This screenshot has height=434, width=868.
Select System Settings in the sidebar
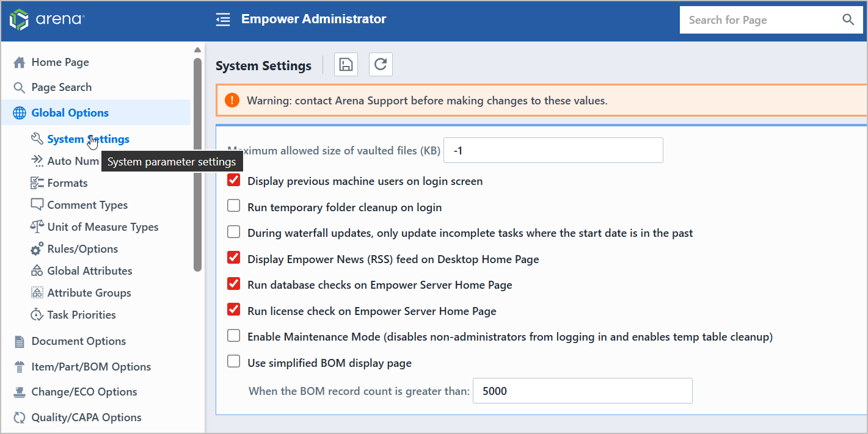(x=88, y=139)
